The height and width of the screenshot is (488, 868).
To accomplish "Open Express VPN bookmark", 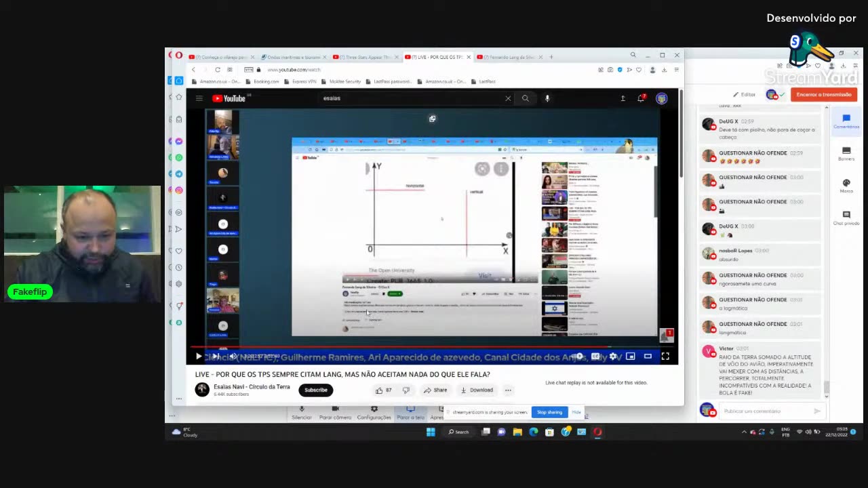I will point(300,81).
